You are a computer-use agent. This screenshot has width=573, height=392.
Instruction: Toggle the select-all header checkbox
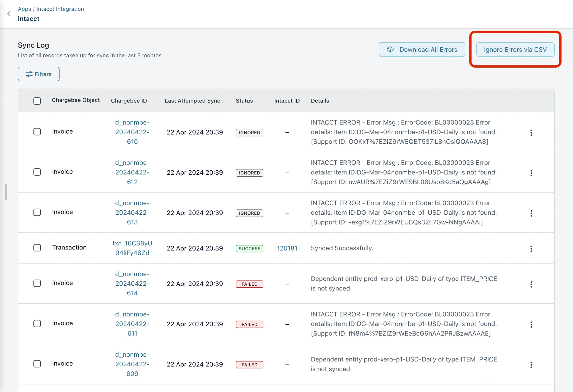point(37,101)
